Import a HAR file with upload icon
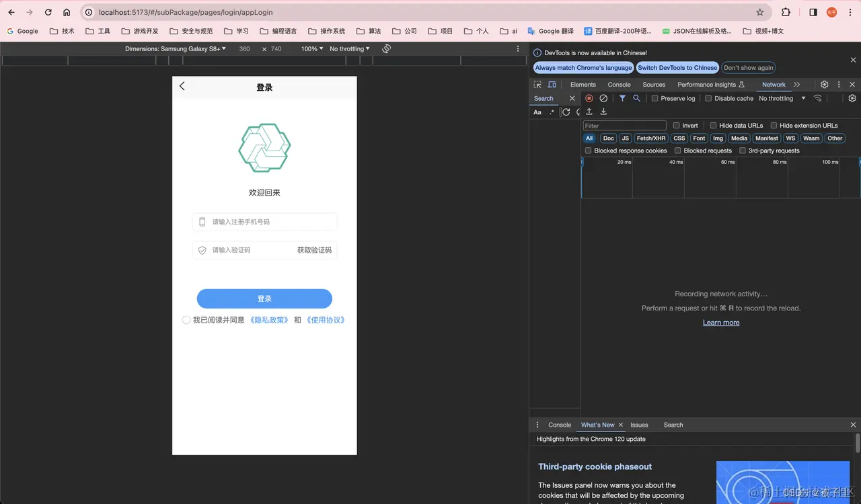The width and height of the screenshot is (861, 504). pos(589,112)
